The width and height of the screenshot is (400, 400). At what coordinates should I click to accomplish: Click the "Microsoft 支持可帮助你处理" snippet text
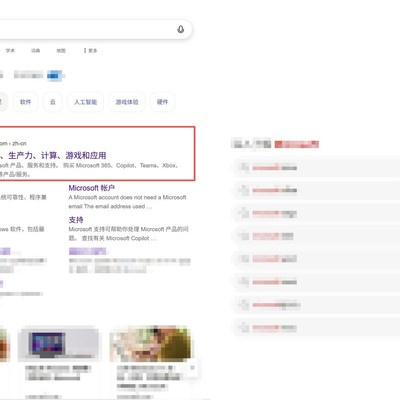pos(129,234)
